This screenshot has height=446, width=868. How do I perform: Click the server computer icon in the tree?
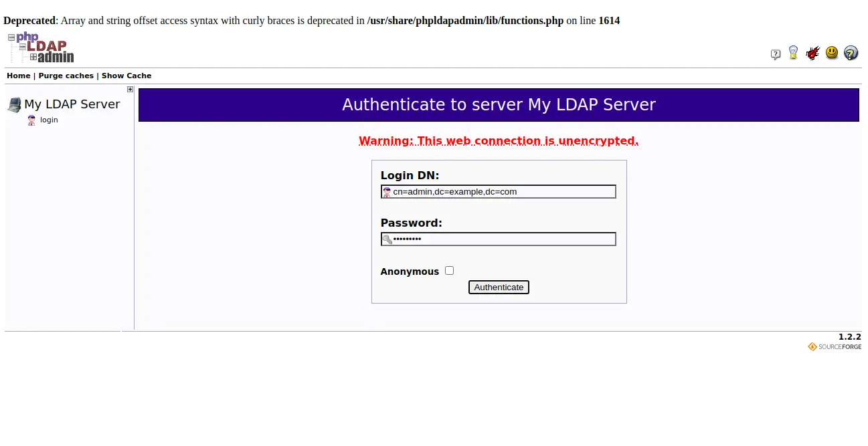tap(14, 104)
